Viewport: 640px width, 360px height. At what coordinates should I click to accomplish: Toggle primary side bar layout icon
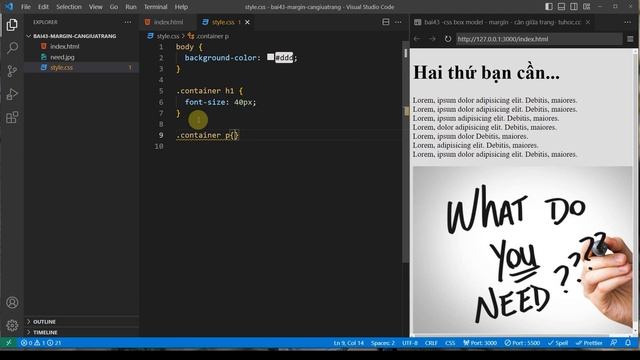549,7
